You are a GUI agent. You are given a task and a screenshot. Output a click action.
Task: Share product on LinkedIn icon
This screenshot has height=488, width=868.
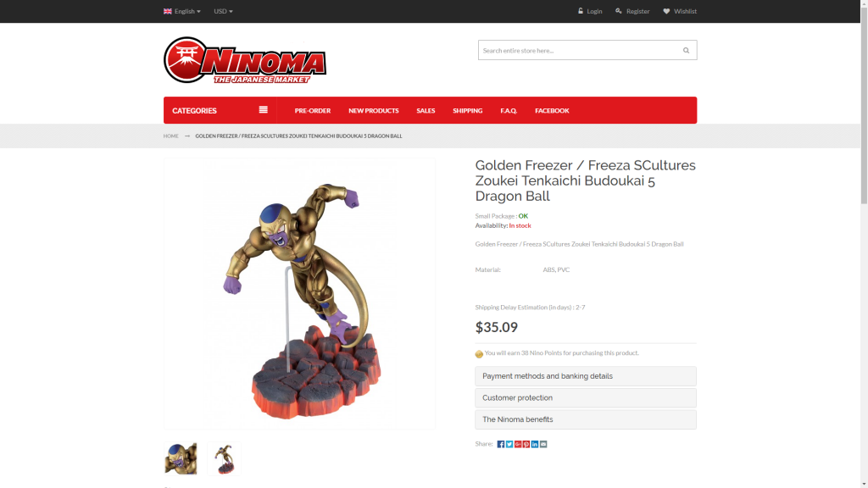tap(535, 444)
